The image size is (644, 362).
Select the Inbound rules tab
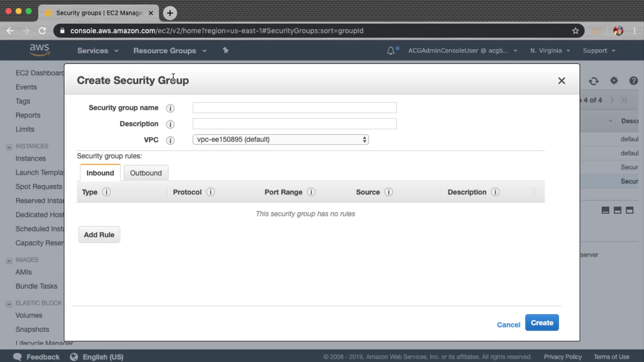pyautogui.click(x=100, y=173)
